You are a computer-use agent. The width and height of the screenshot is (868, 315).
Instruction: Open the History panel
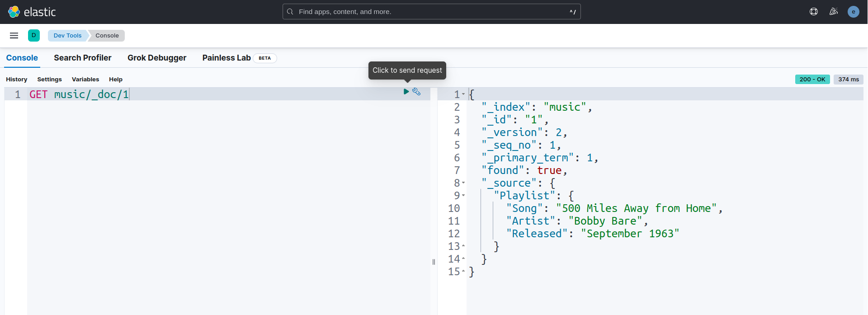tap(17, 79)
